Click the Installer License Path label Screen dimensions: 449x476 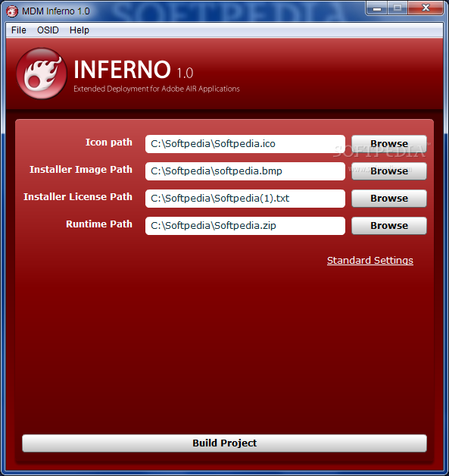[x=78, y=197]
